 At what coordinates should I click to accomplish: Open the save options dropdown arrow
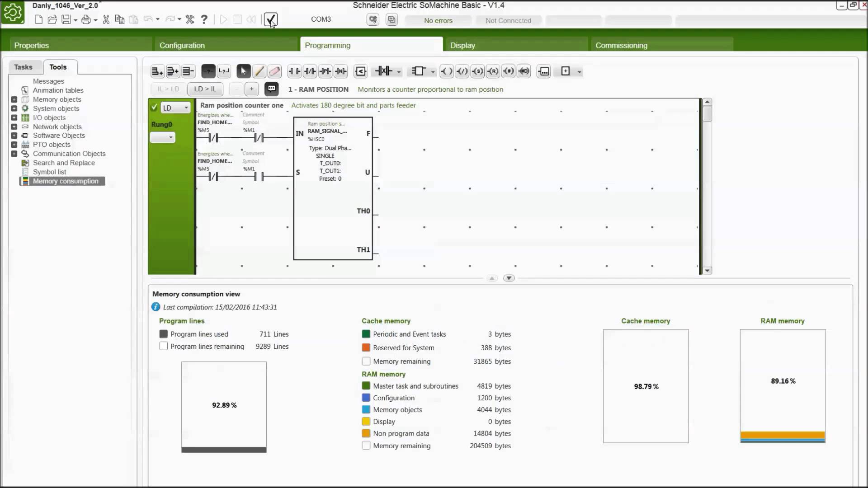coord(75,20)
